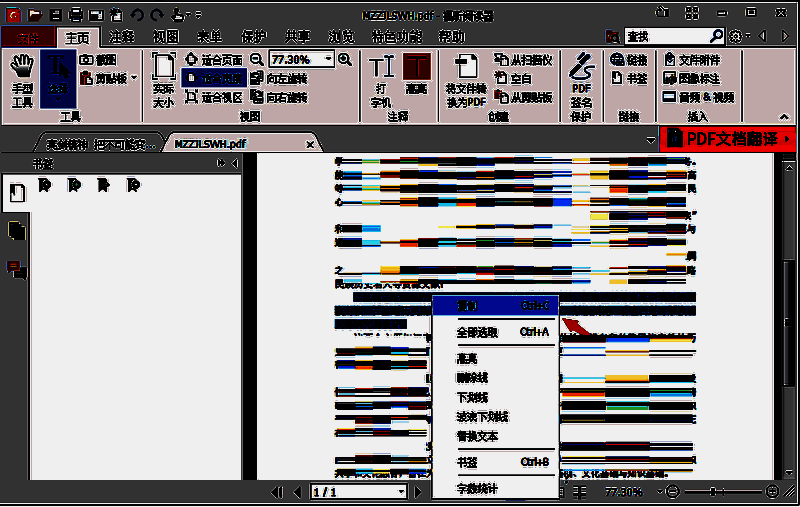The width and height of the screenshot is (800, 507).
Task: Switch to the 表单 (Form) ribbon tab
Action: tap(210, 37)
